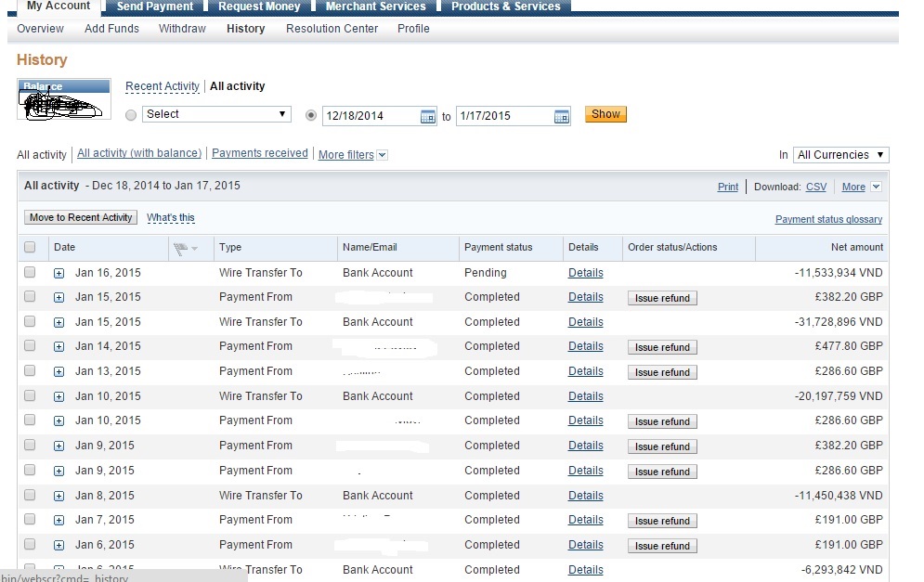Go to Add Funds
This screenshot has width=924, height=582.
click(x=112, y=29)
